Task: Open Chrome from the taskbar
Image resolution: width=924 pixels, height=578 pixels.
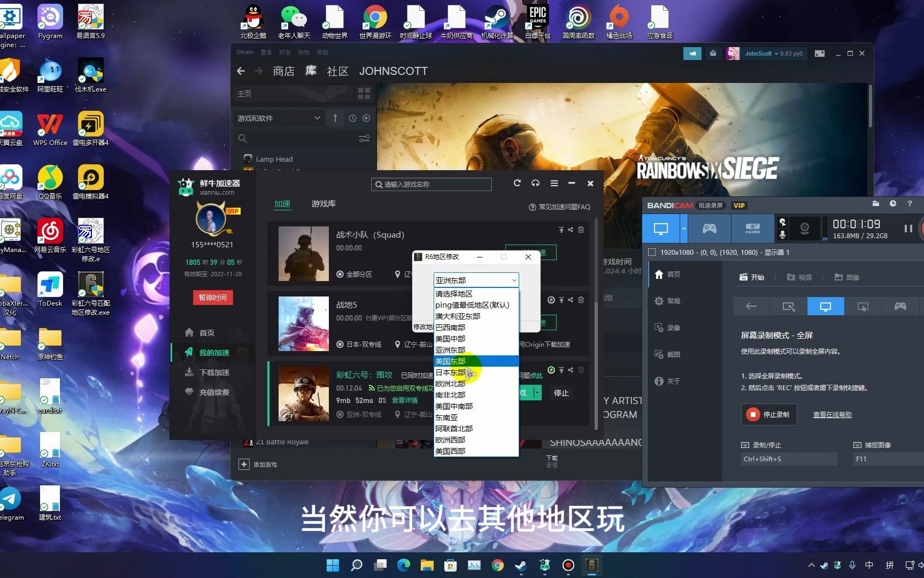Action: point(498,565)
